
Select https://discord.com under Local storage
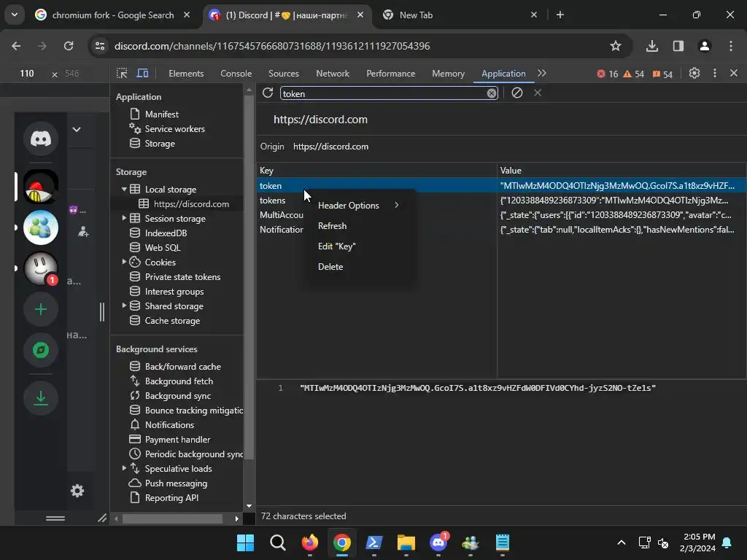point(184,204)
